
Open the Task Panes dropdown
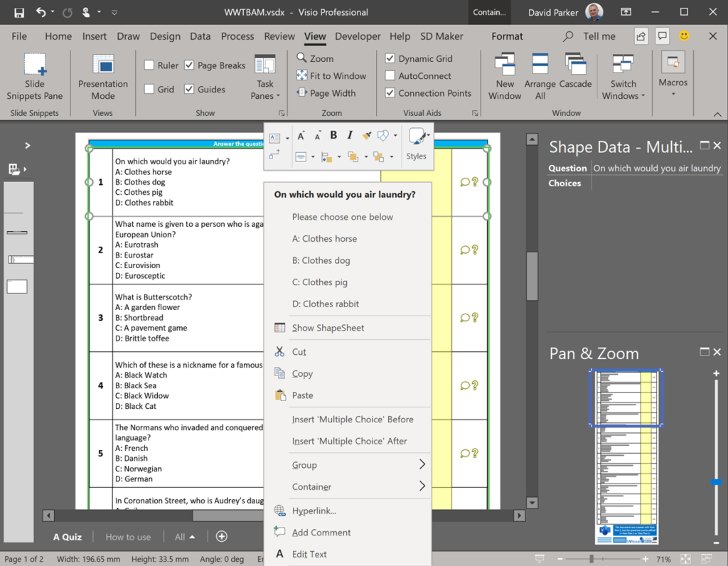click(x=264, y=78)
